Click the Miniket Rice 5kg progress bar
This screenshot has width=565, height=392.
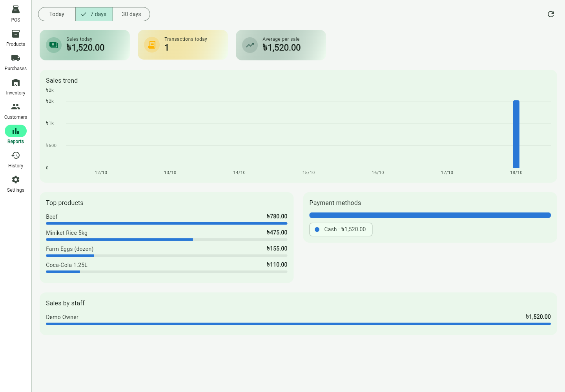(167, 240)
